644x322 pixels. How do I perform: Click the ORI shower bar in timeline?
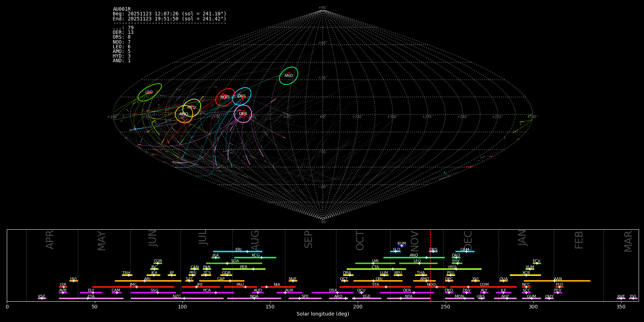[x=378, y=281]
